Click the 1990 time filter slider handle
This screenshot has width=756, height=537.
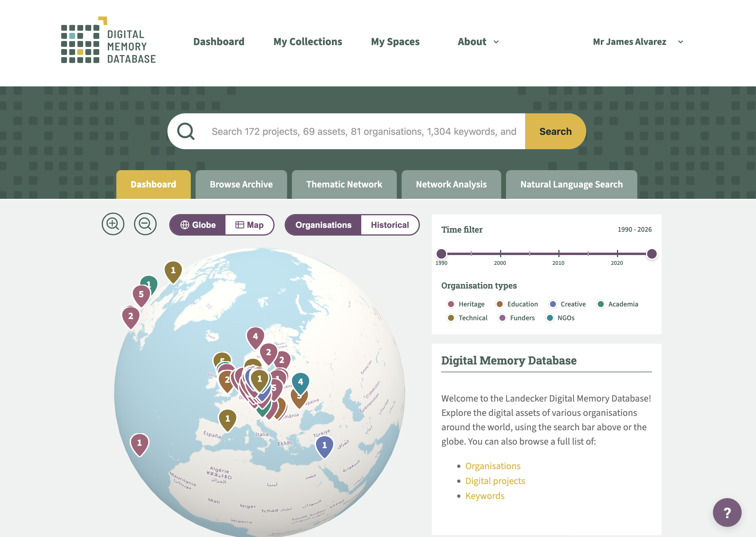point(441,254)
